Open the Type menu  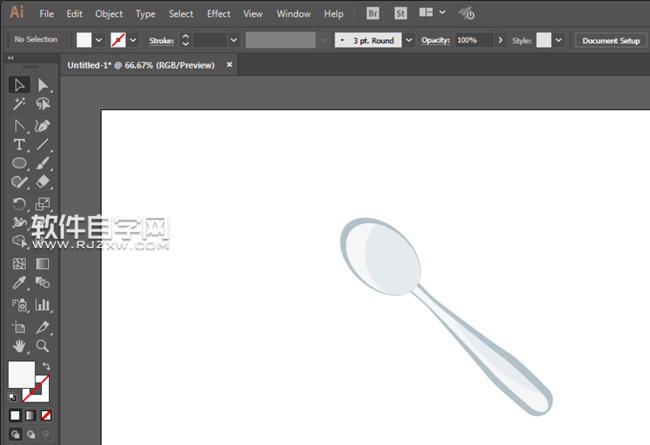145,14
